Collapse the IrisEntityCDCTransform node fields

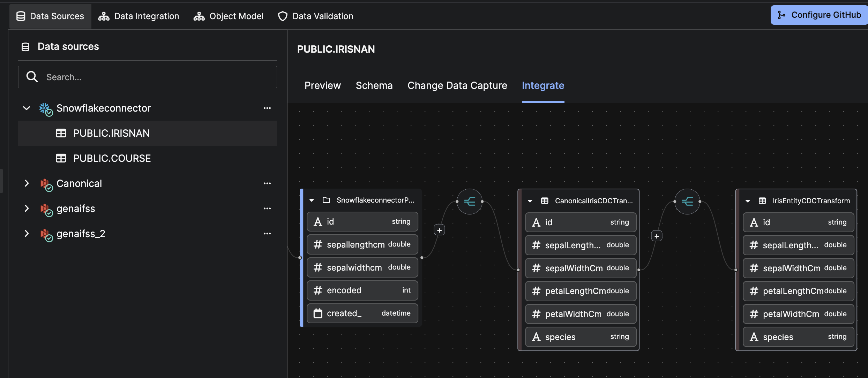coord(748,201)
